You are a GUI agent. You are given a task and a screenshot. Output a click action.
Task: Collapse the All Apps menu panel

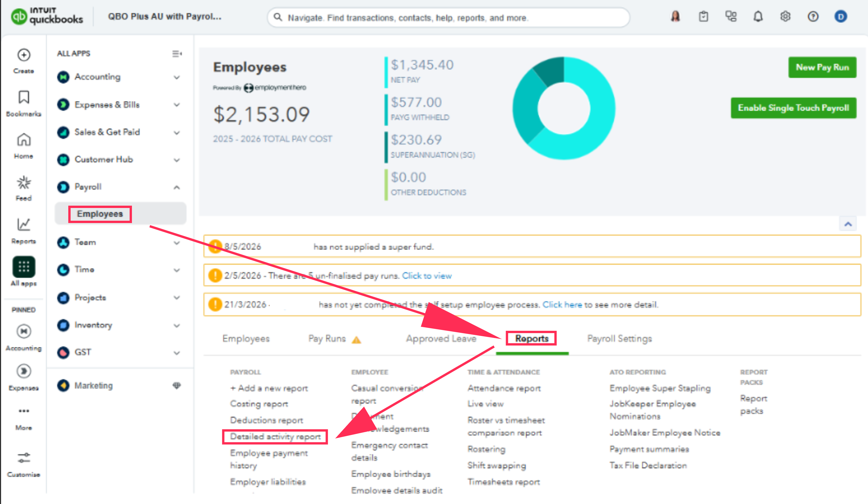177,54
